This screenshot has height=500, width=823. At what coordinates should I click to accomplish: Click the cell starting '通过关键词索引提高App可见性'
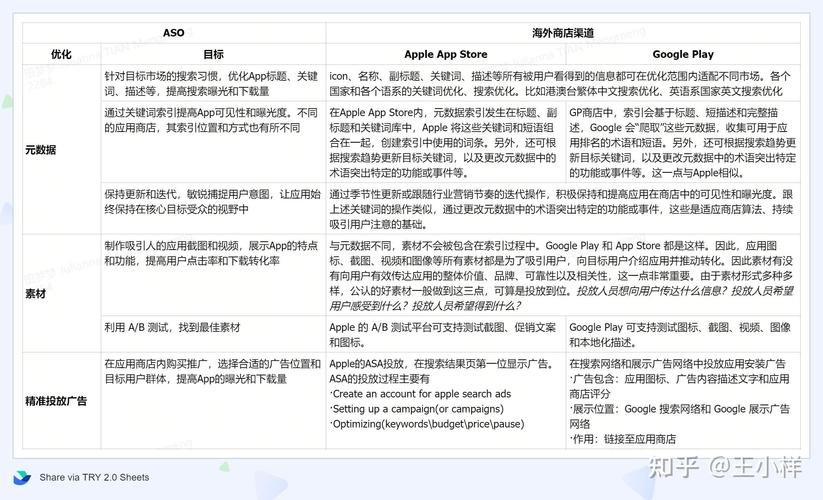tap(213, 142)
